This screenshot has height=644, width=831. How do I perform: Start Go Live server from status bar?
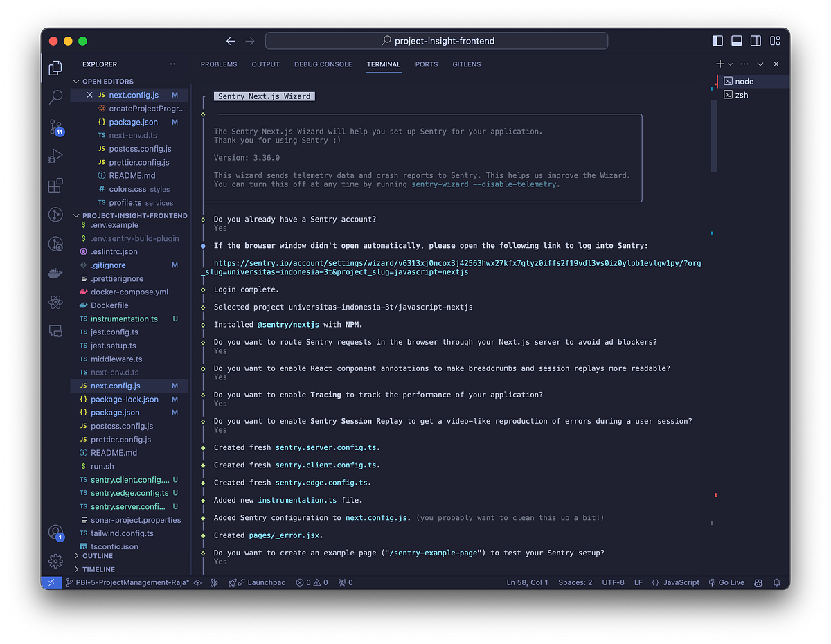coord(726,582)
